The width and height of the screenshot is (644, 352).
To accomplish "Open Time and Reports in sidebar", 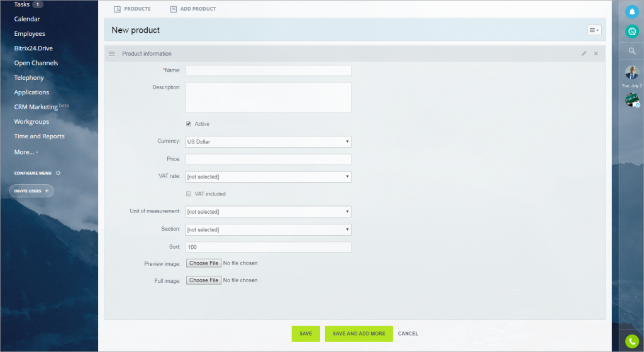I will pos(40,136).
